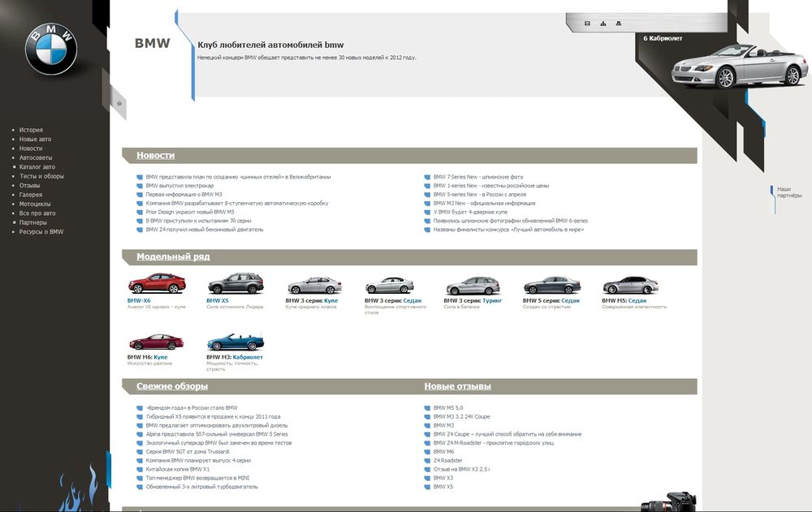
Task: Open Наши партнёры link on the right
Action: tap(789, 192)
